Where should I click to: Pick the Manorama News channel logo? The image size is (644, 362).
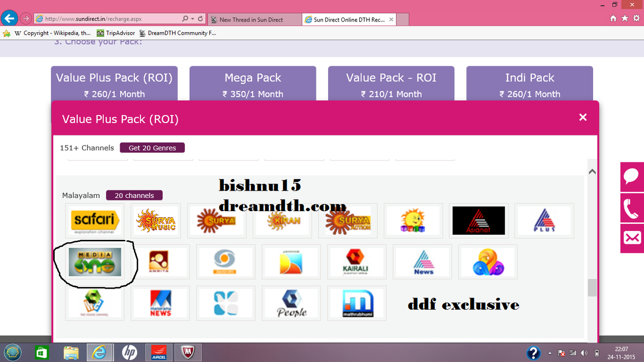click(x=160, y=303)
